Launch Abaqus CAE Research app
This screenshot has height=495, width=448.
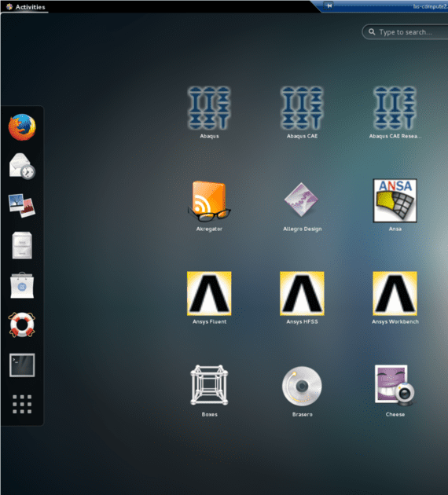coord(395,112)
